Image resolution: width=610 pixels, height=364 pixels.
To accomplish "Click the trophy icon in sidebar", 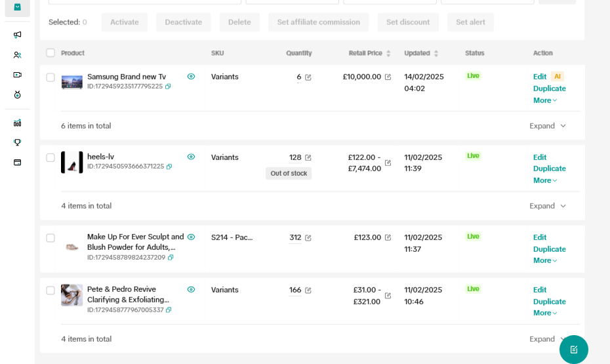I will point(17,142).
